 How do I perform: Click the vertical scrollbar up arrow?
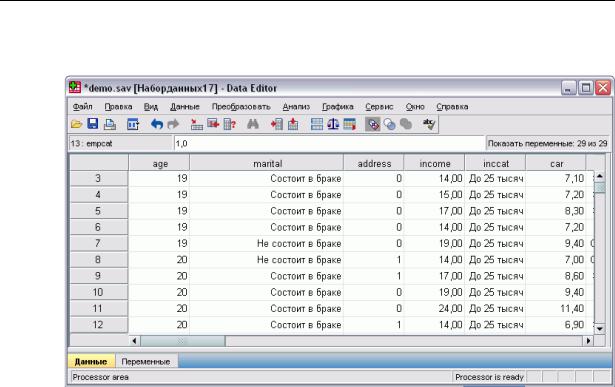[600, 177]
